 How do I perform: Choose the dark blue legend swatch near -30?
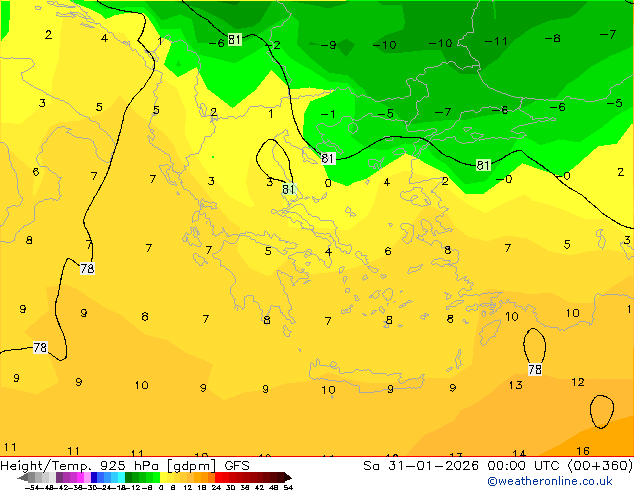pyautogui.click(x=94, y=477)
